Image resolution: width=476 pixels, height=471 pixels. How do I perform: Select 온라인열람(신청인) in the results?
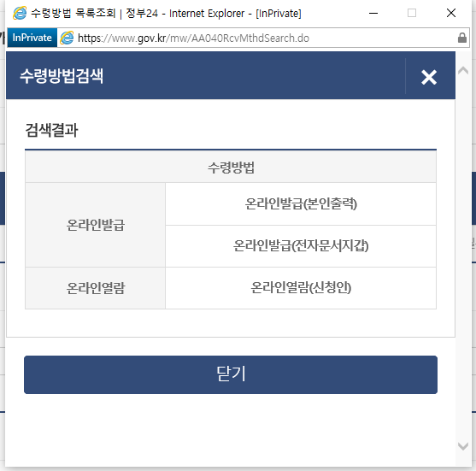click(301, 288)
